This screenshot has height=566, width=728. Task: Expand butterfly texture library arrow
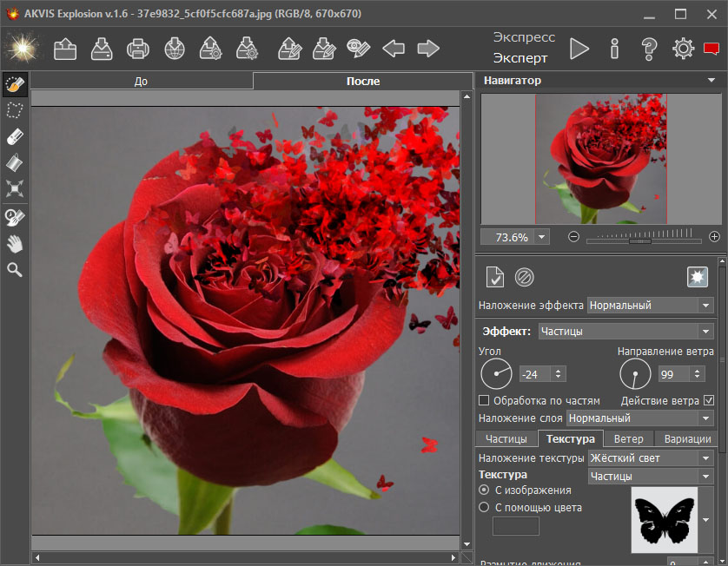tap(705, 520)
